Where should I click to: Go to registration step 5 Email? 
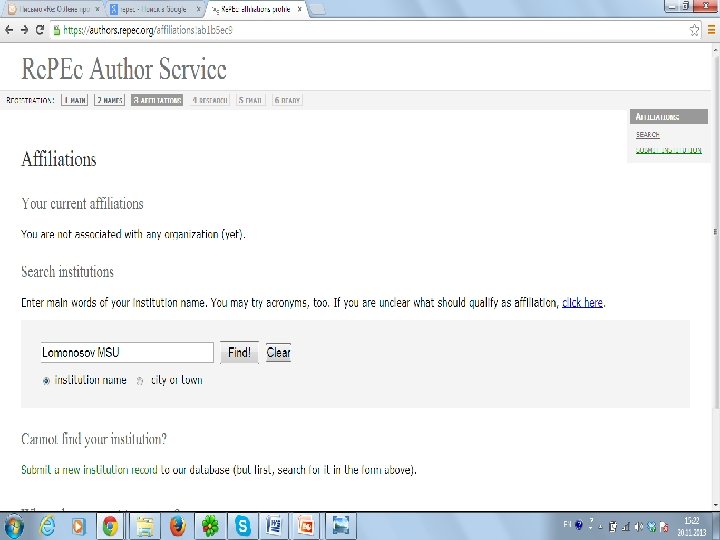(250, 100)
